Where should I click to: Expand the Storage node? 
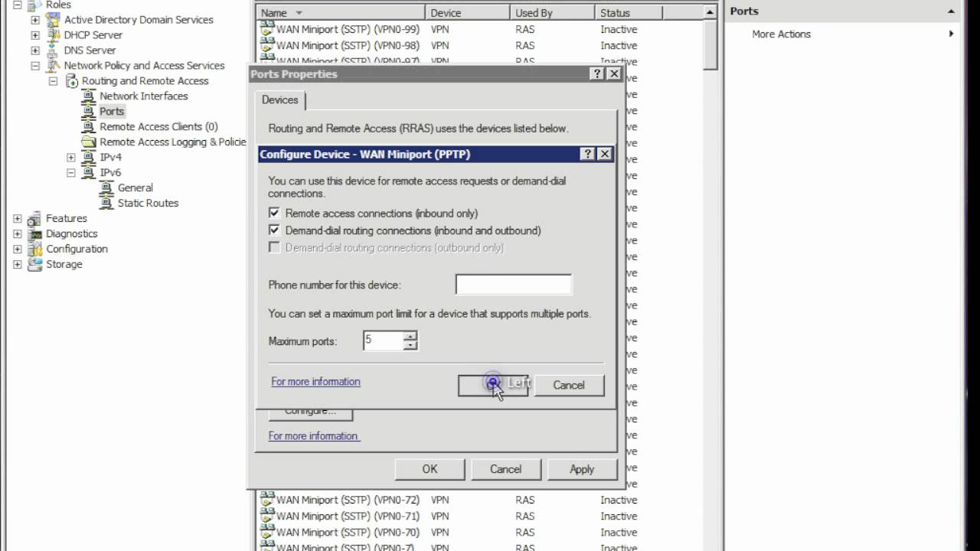coord(18,265)
